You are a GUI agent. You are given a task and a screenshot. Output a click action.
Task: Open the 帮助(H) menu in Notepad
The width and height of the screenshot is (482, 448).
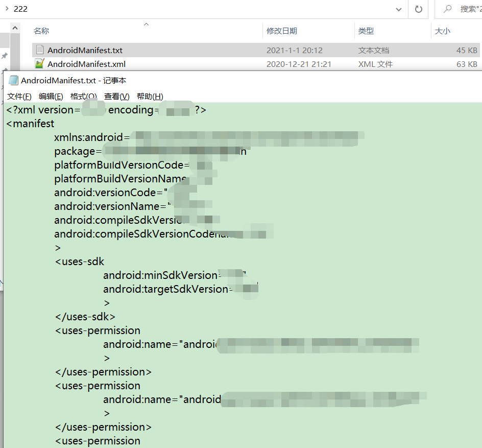tap(148, 96)
